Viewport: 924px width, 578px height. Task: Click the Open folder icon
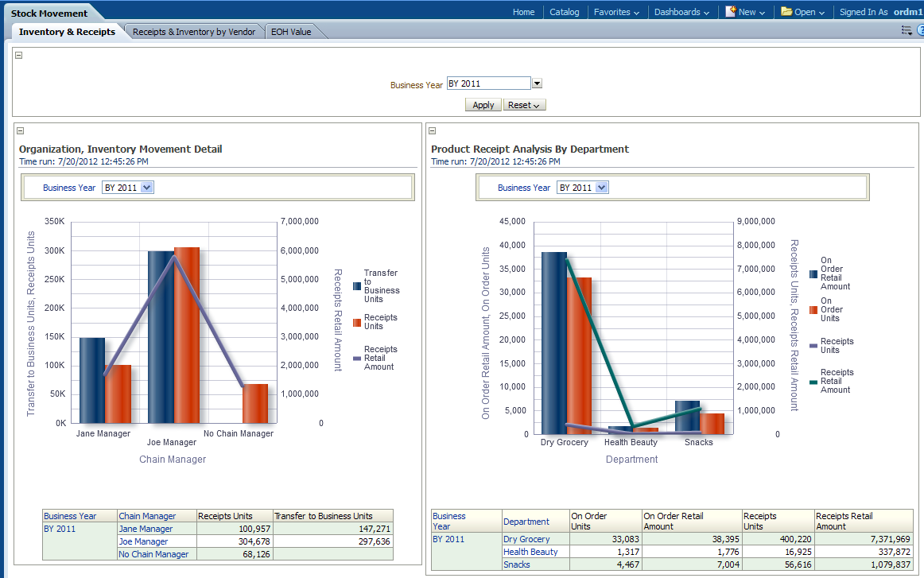786,11
